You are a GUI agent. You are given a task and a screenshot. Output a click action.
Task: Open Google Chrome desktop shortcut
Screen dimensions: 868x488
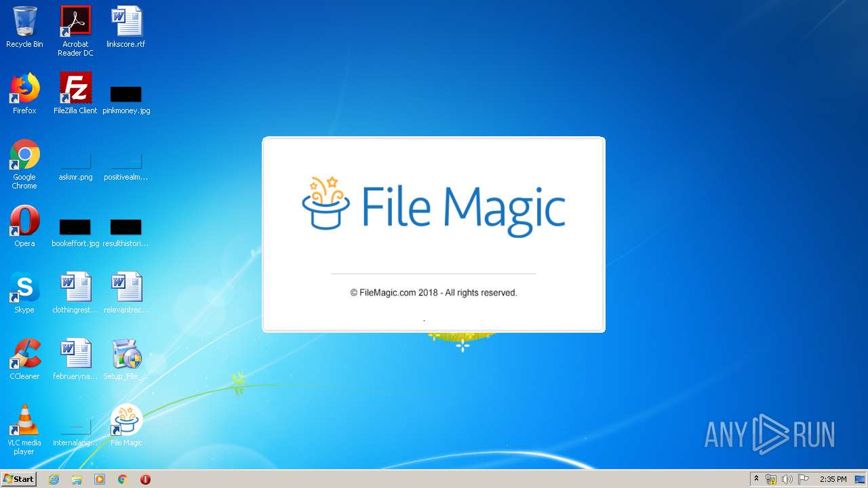(24, 164)
